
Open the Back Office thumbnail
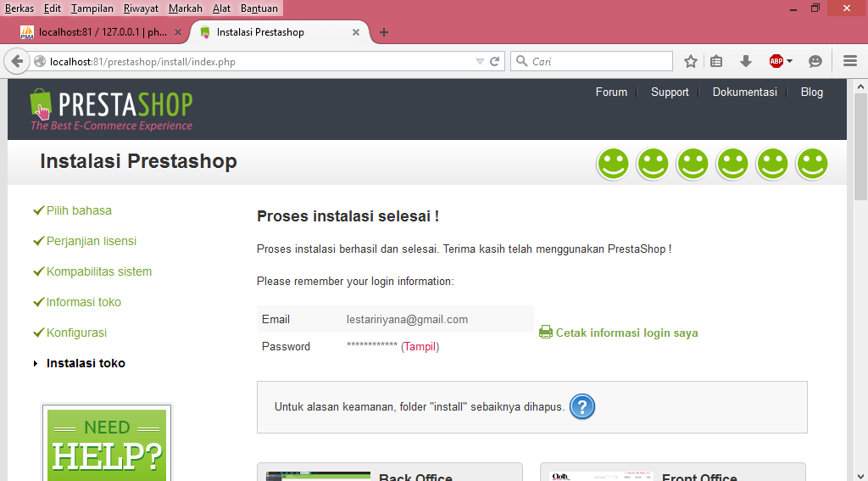pos(318,477)
